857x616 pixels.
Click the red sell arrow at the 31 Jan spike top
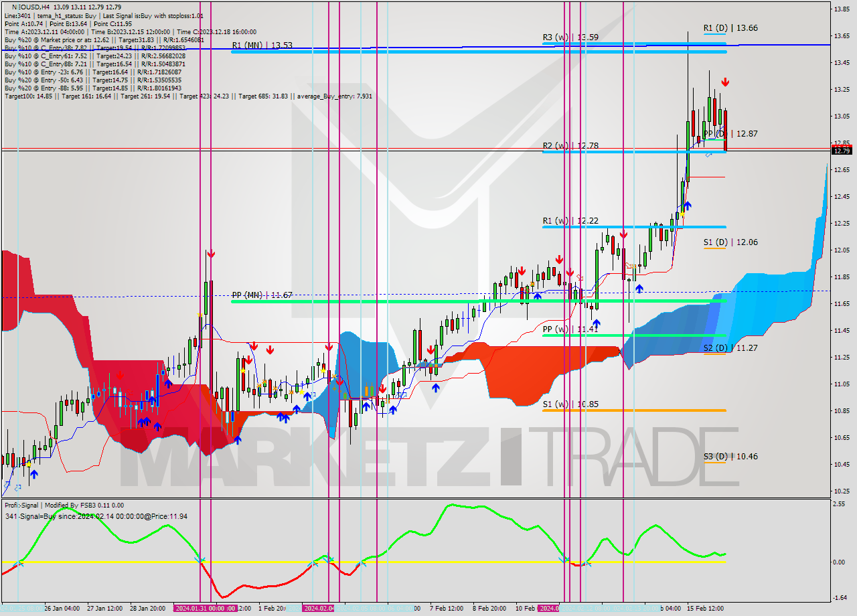[x=211, y=254]
